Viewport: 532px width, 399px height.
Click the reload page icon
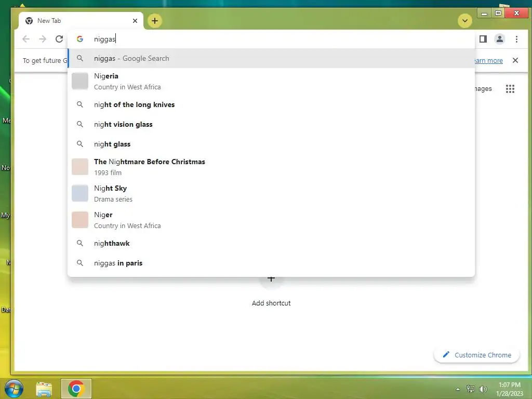tap(59, 39)
